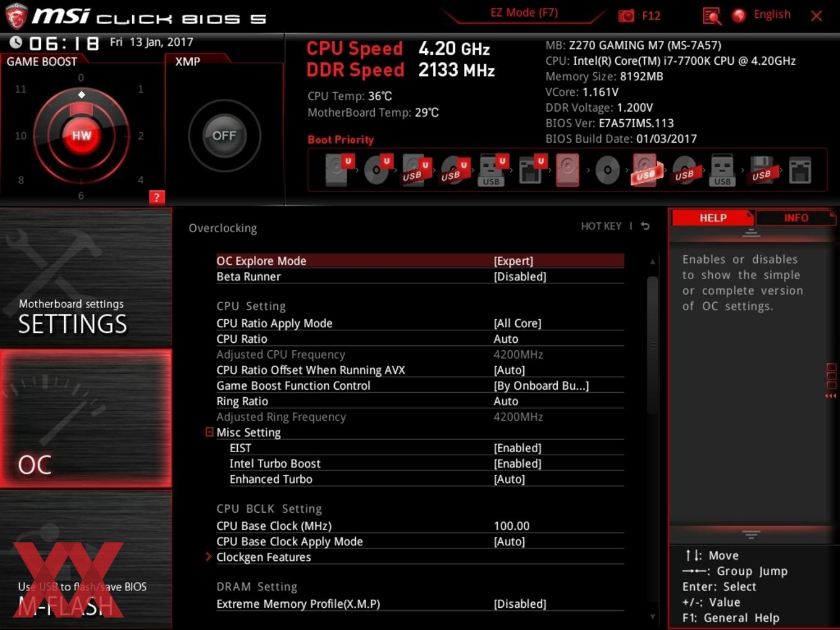Toggle the XMP OFF button
This screenshot has height=630, width=840.
224,135
